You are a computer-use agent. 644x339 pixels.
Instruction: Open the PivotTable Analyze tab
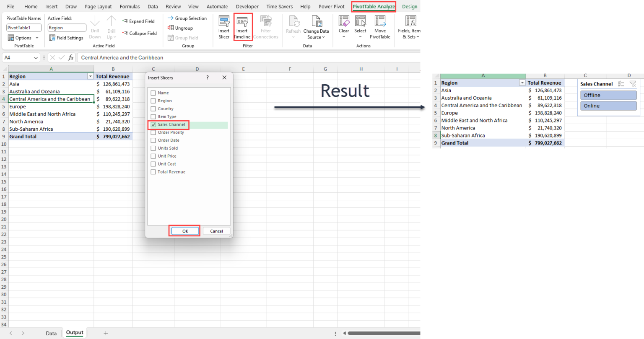[x=374, y=7]
